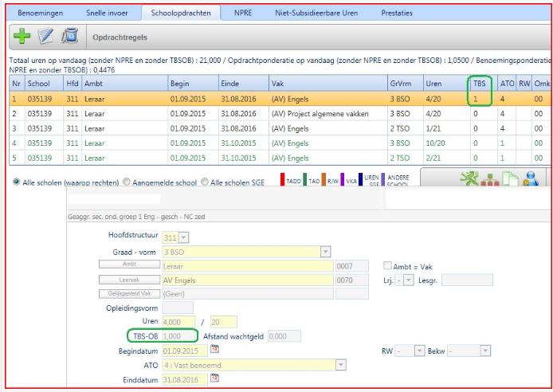This screenshot has width=553, height=392.
Task: Open the Graad - vorm 3 BSO dropdown
Action: point(325,252)
